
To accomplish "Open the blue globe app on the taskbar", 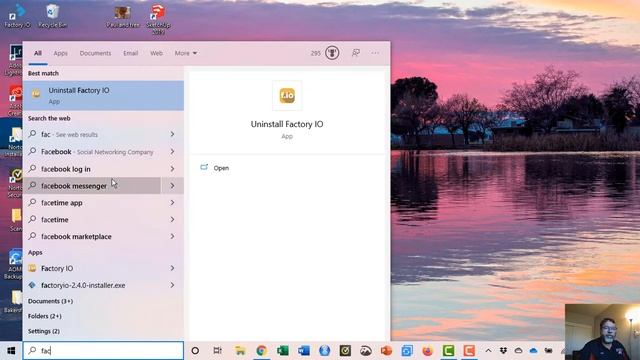I will click(x=324, y=351).
